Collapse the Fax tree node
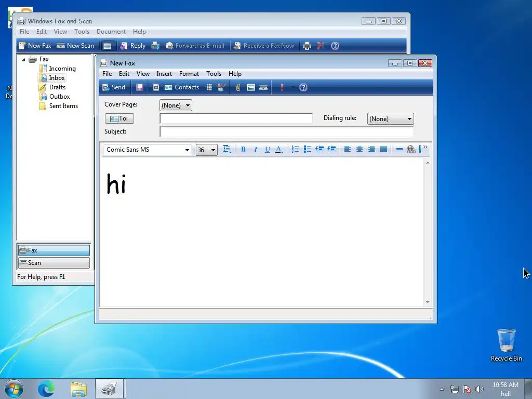Viewport: 532px width, 399px height. pyautogui.click(x=23, y=59)
